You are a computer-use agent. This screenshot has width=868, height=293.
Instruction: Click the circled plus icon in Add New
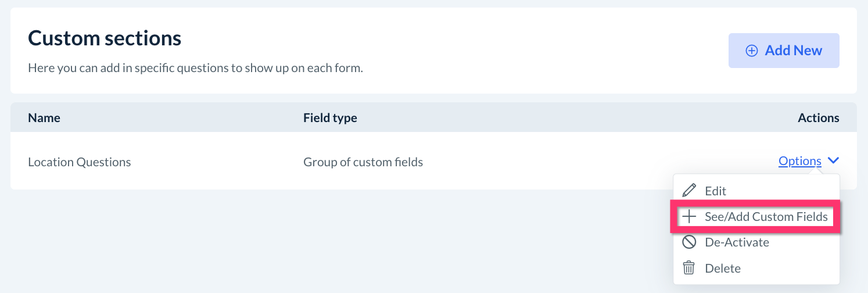click(752, 51)
